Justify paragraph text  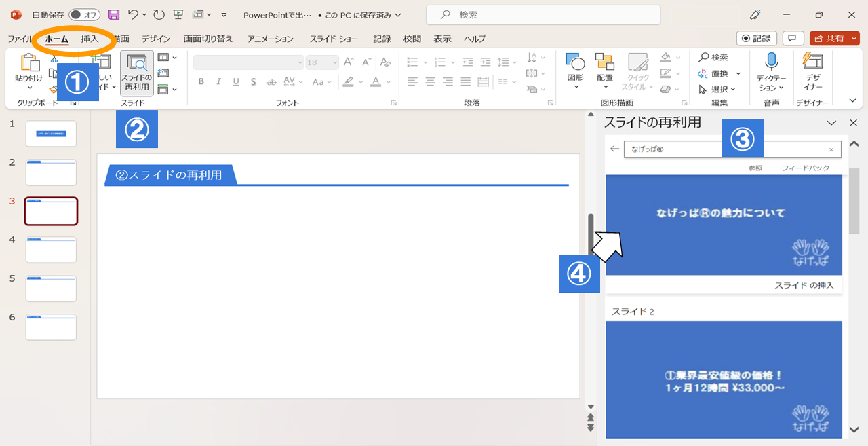(465, 82)
